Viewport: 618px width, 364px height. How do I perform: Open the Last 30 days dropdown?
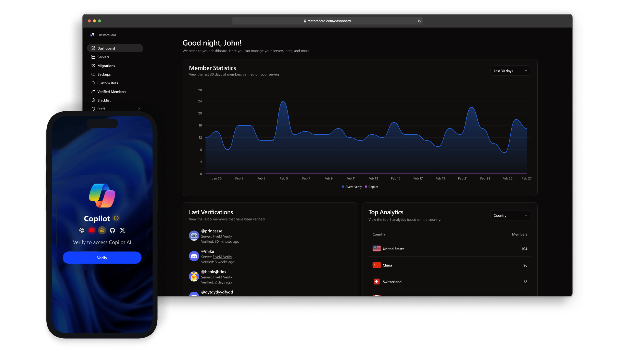point(511,71)
